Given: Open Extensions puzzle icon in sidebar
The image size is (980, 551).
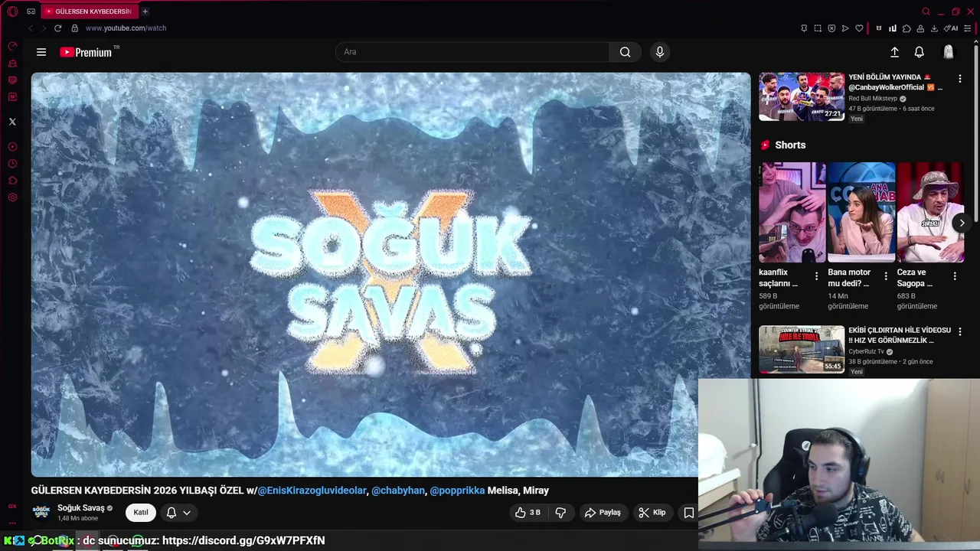Looking at the screenshot, I should (12, 181).
